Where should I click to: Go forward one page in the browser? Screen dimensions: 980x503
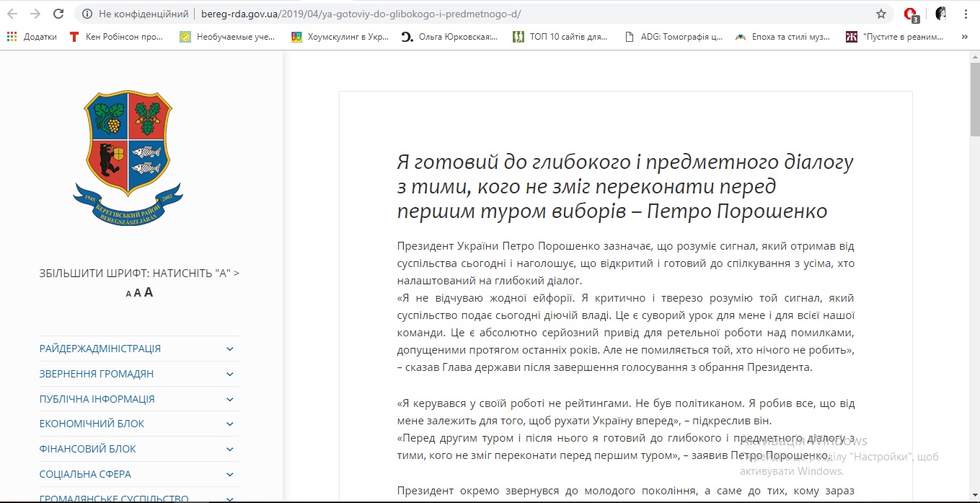coord(35,14)
